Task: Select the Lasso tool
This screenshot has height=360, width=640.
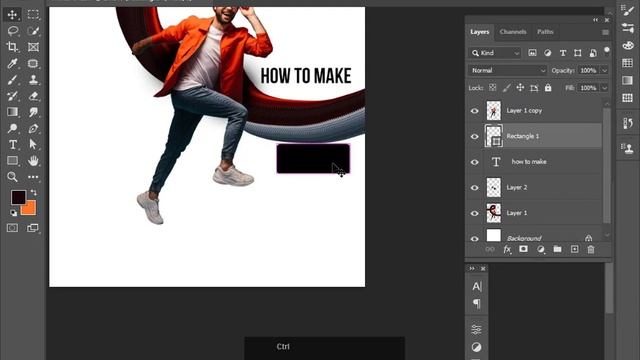Action: (12, 31)
